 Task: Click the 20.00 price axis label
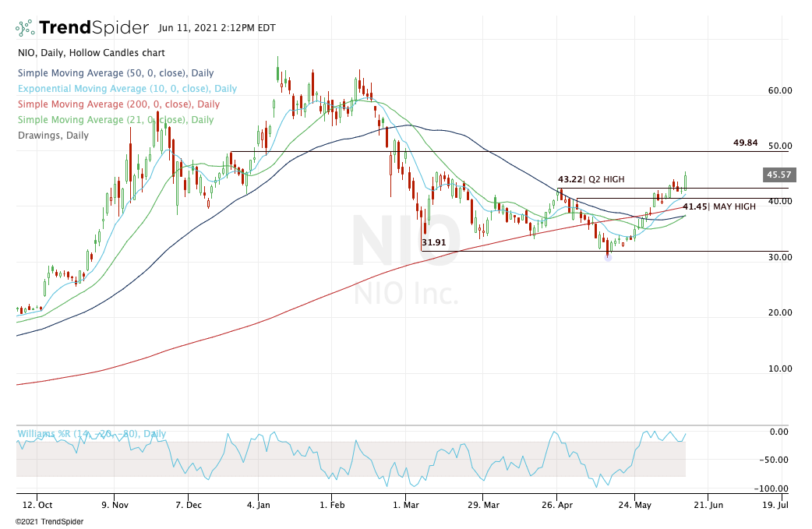pos(780,312)
